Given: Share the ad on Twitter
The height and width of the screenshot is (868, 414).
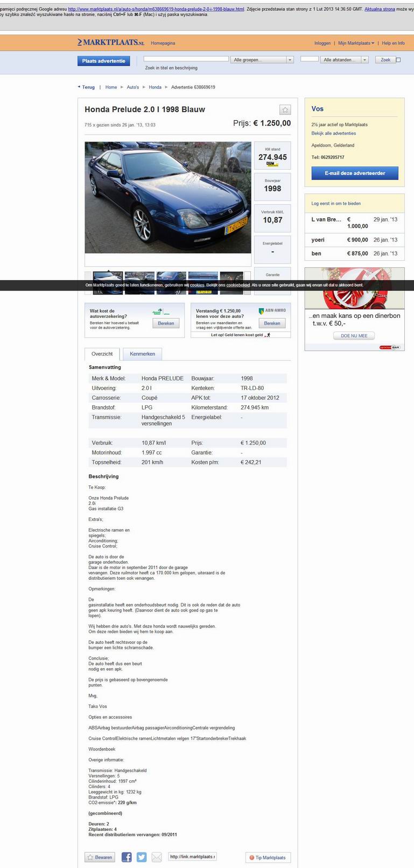Looking at the screenshot, I should (x=142, y=857).
